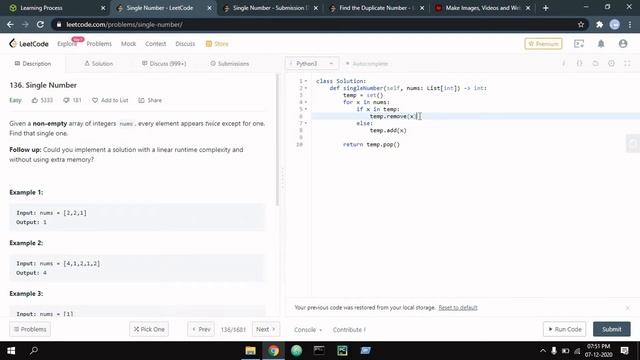
Task: Show hidden system tray icons
Action: point(542,351)
